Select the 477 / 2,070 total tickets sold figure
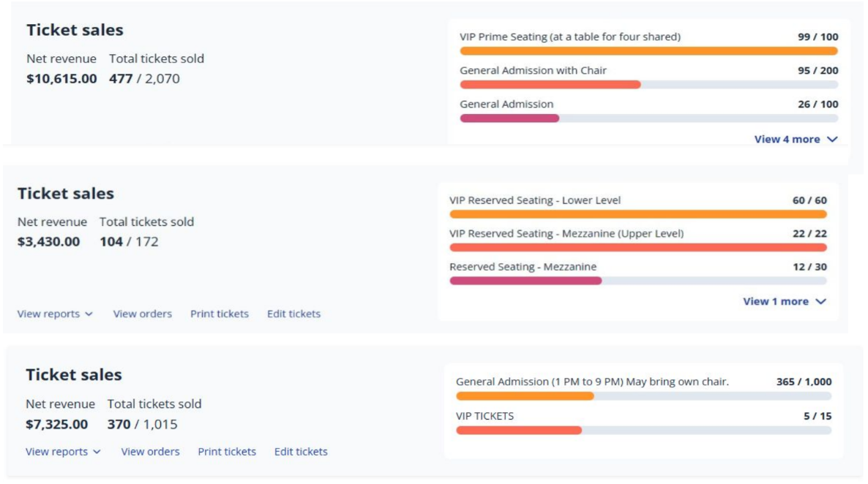Viewport: 868px width, 484px height. point(144,78)
